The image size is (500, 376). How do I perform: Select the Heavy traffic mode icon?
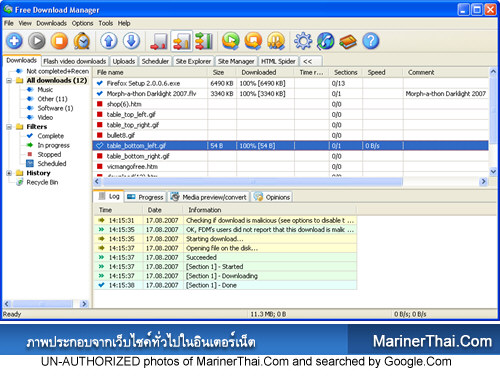tap(204, 41)
